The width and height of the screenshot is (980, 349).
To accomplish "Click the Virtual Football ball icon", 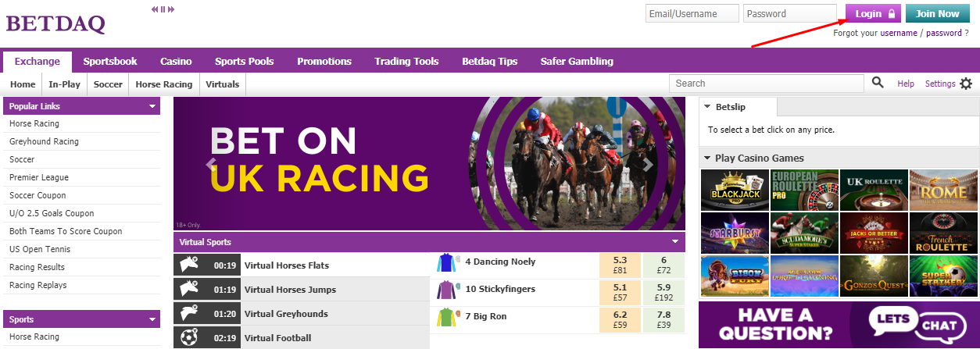I will [x=190, y=338].
